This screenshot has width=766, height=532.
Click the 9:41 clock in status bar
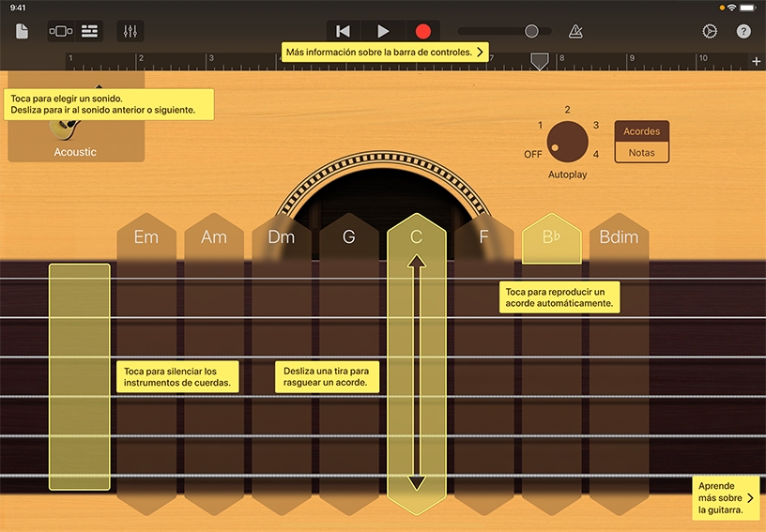point(18,8)
